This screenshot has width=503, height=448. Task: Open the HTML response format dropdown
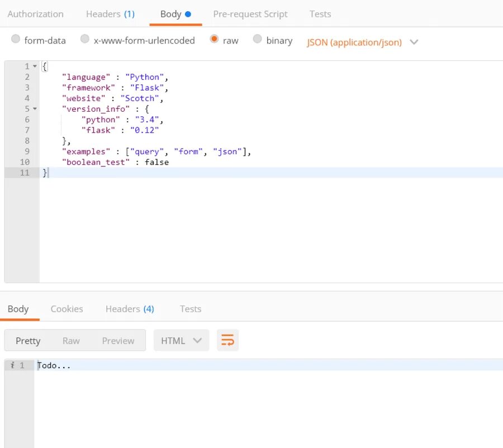pyautogui.click(x=181, y=340)
